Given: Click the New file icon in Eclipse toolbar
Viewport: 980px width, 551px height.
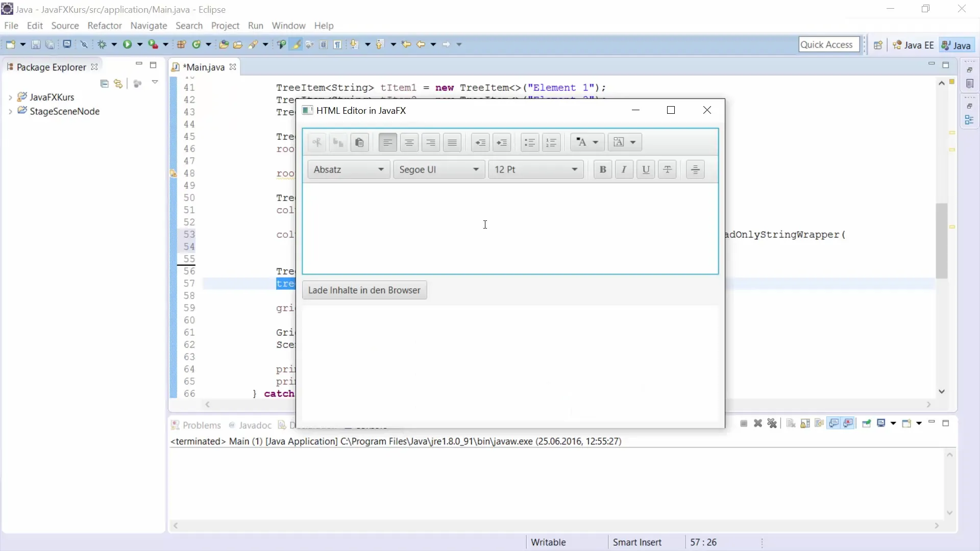Looking at the screenshot, I should (x=10, y=44).
